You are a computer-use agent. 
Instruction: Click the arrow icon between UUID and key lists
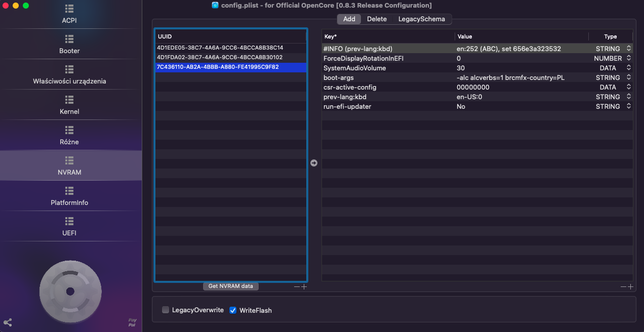(314, 163)
